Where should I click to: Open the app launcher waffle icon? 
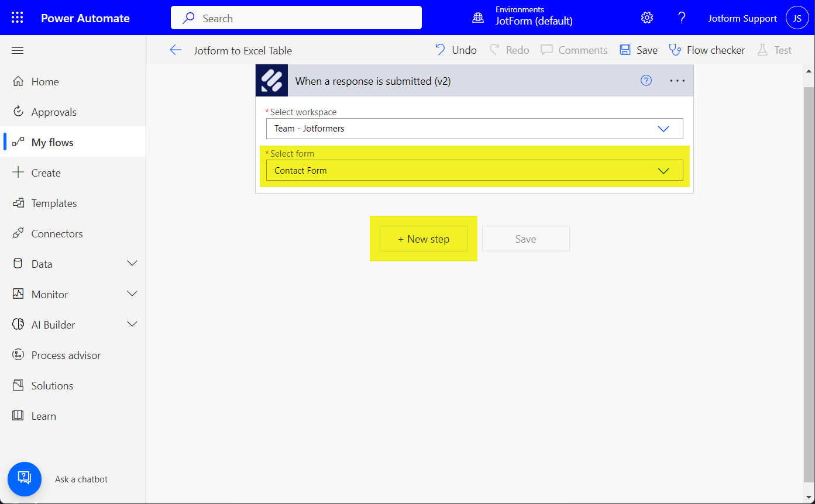[x=18, y=18]
